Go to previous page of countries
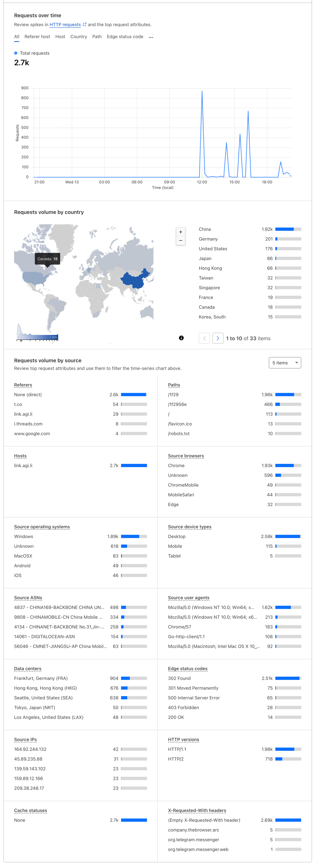The image size is (316, 868). [204, 338]
